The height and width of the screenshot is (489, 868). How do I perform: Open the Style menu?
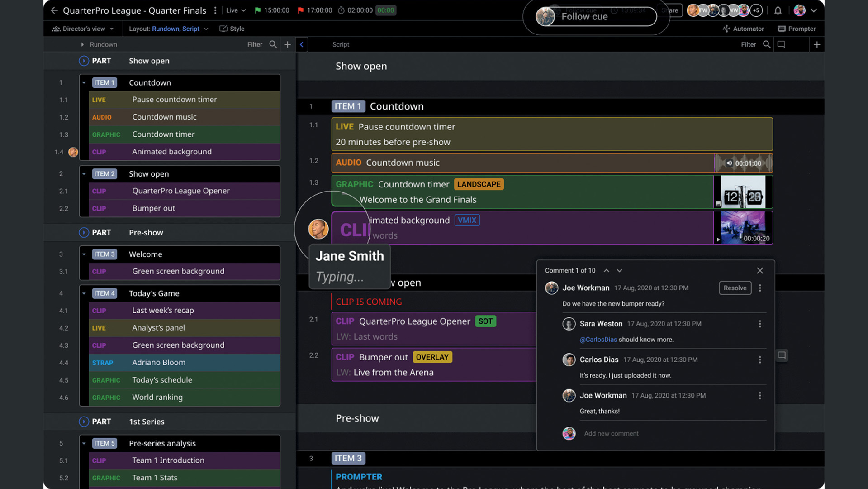coord(232,29)
